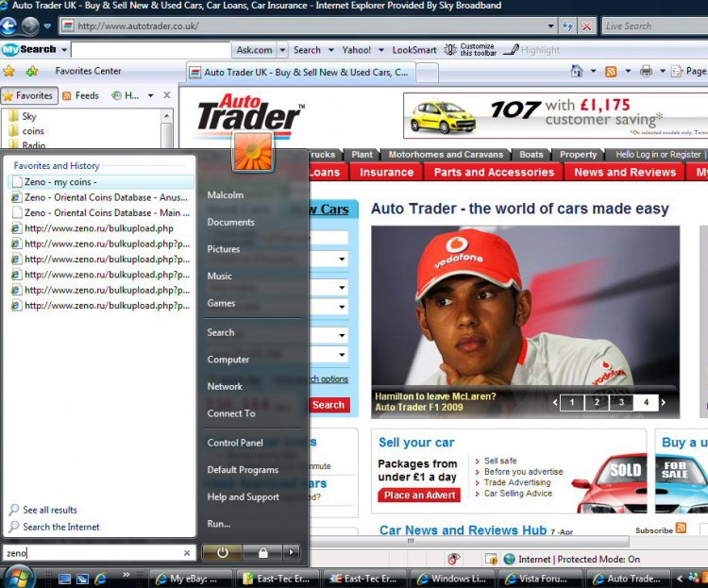Click the red Search button on page
The height and width of the screenshot is (588, 708).
(329, 405)
